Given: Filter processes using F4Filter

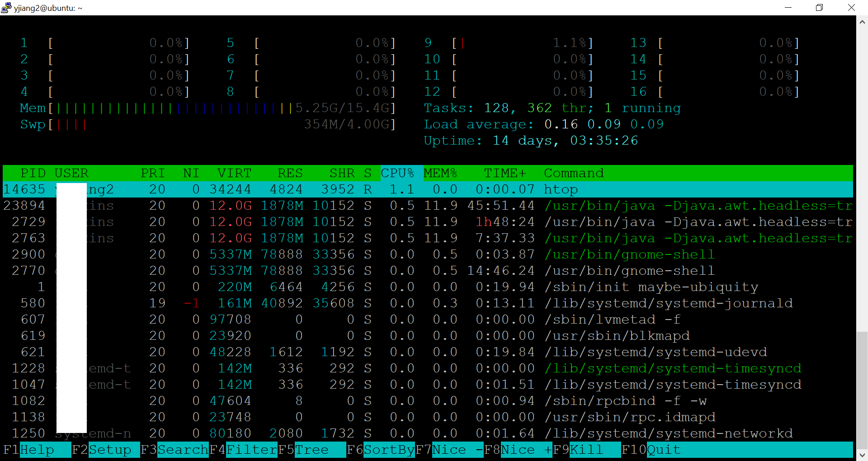Looking at the screenshot, I should pyautogui.click(x=244, y=450).
